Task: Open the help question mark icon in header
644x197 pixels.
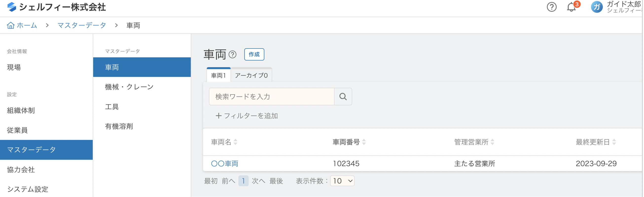Action: pos(552,7)
